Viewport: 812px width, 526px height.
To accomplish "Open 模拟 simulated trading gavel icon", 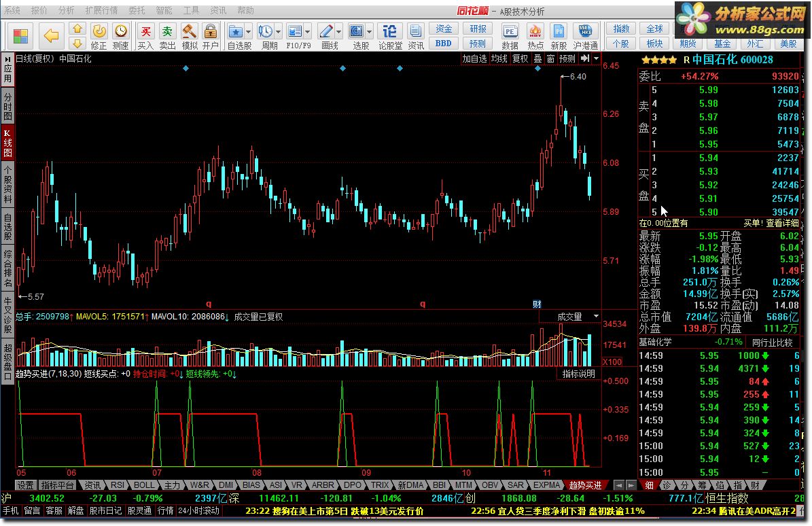I will (189, 36).
